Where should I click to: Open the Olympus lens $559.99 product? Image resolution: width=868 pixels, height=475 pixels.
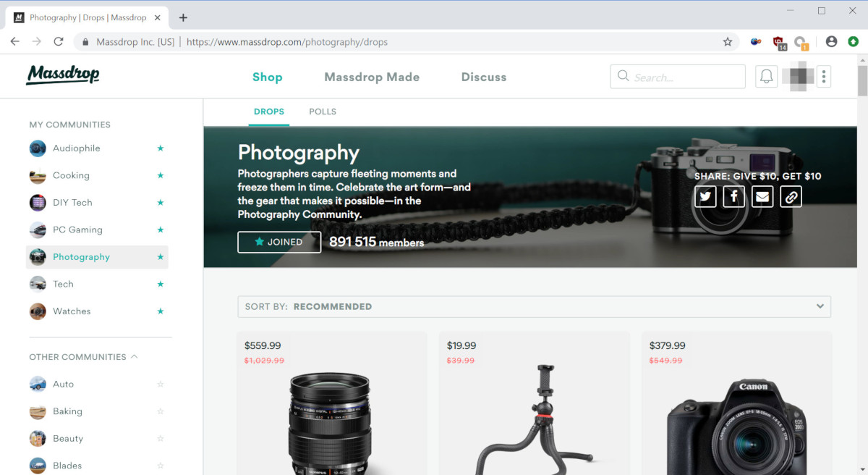332,403
